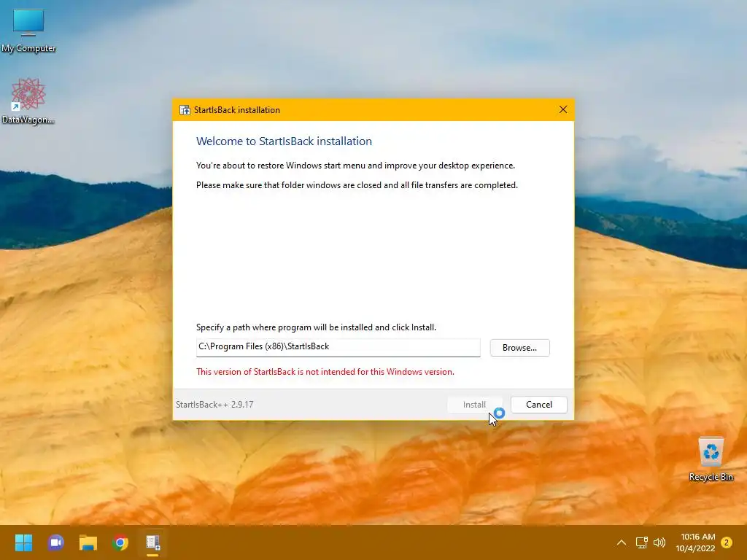Viewport: 747px width, 560px height.
Task: Open the notification badge showing 2
Action: coord(727,542)
